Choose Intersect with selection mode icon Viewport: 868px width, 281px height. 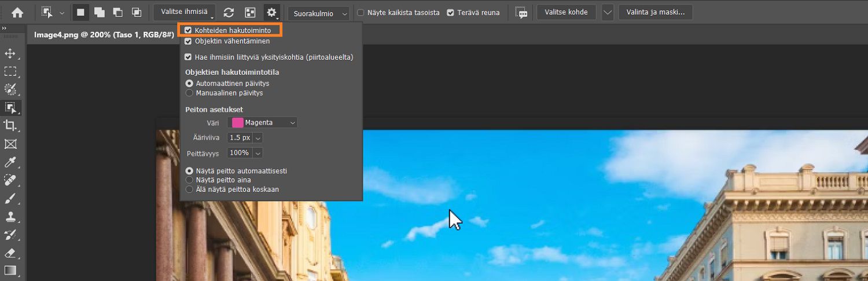(137, 12)
